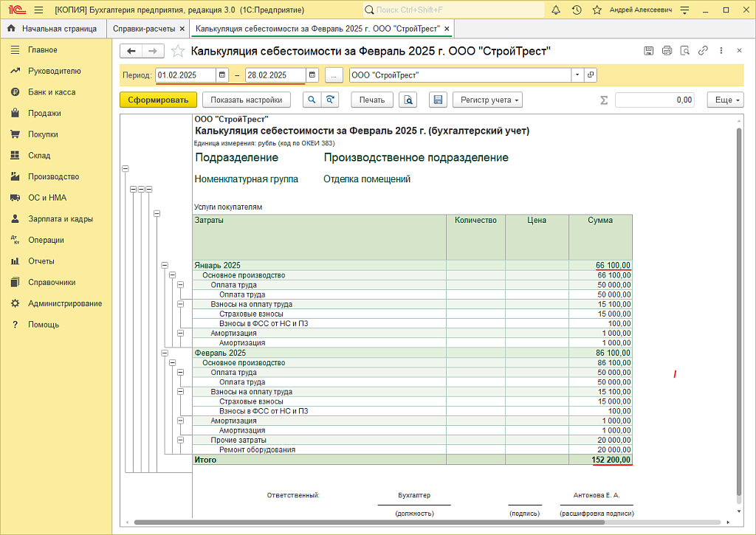Open notifications bell
This screenshot has height=535, width=756.
click(x=556, y=10)
